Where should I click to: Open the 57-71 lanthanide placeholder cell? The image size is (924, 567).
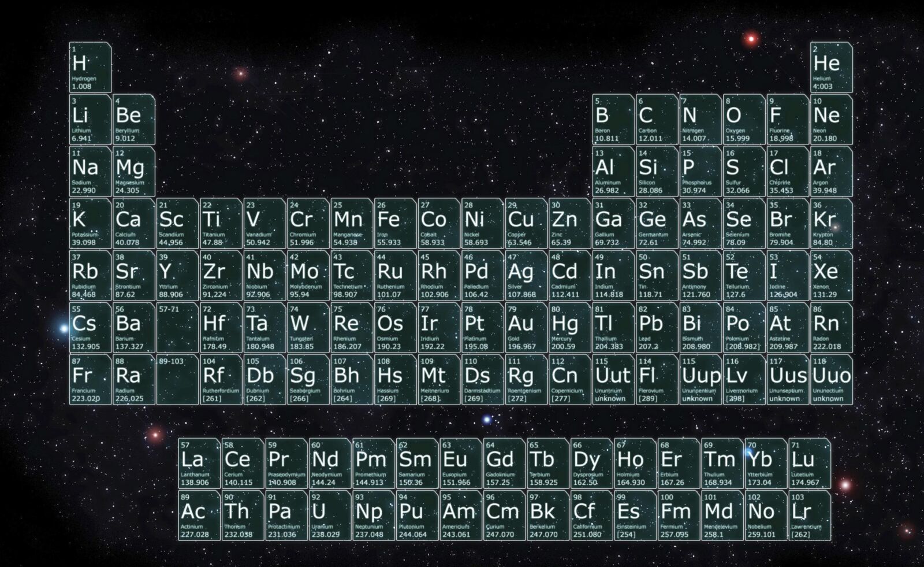tap(177, 327)
